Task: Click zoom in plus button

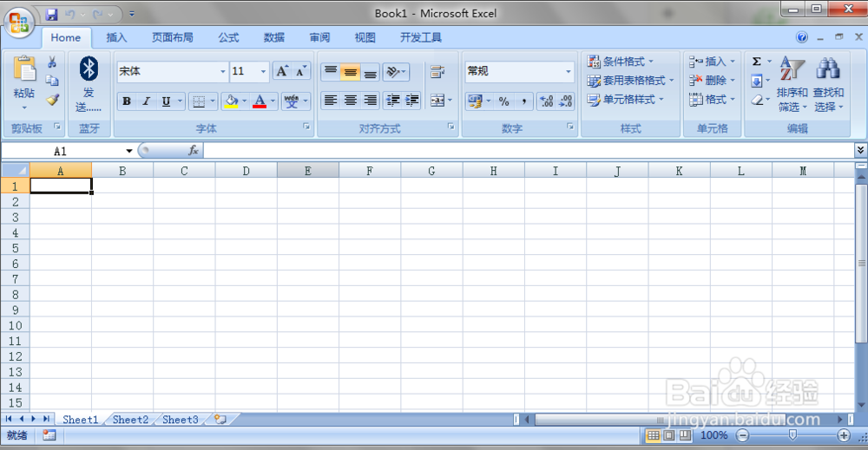Action: click(x=844, y=435)
